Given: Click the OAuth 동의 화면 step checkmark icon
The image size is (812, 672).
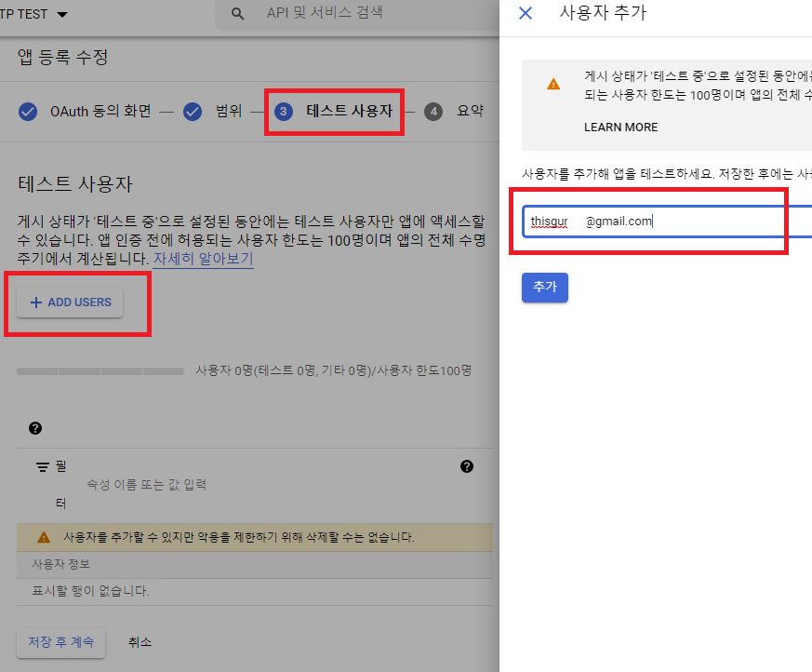Looking at the screenshot, I should 28,112.
